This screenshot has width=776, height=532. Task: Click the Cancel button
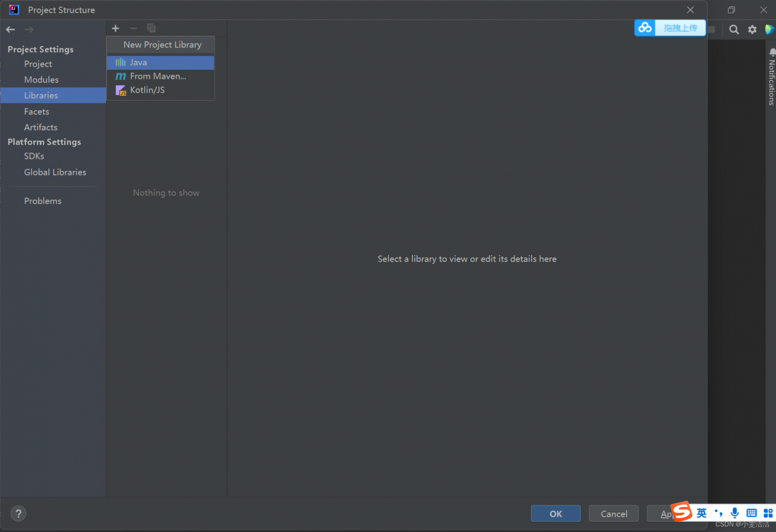click(x=614, y=514)
